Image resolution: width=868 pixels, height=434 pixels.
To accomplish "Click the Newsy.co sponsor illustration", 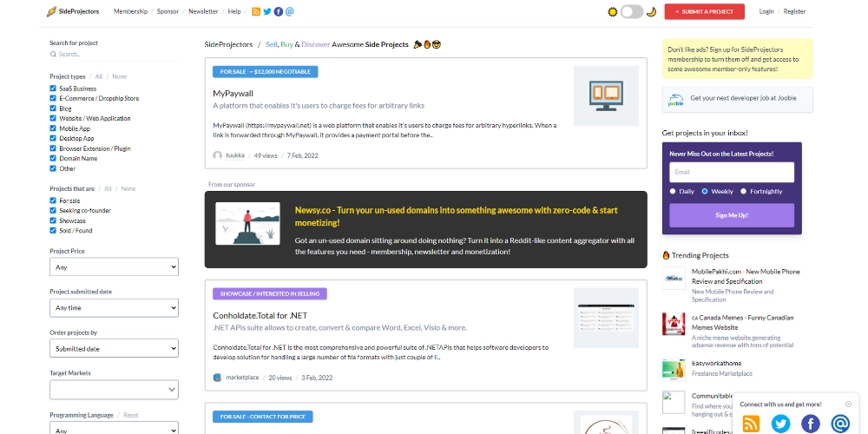I will click(x=247, y=224).
